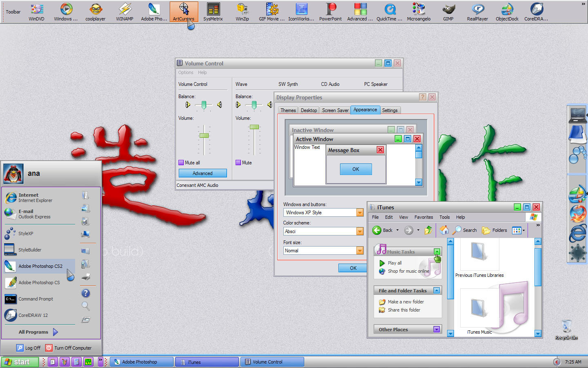The height and width of the screenshot is (368, 588).
Task: Go up one folder level in iTunes window
Action: [428, 230]
